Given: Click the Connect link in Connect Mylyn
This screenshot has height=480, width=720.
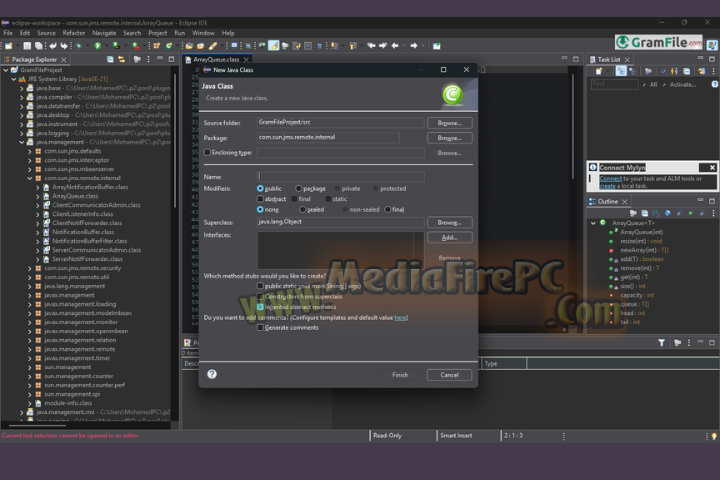Looking at the screenshot, I should pyautogui.click(x=610, y=179).
